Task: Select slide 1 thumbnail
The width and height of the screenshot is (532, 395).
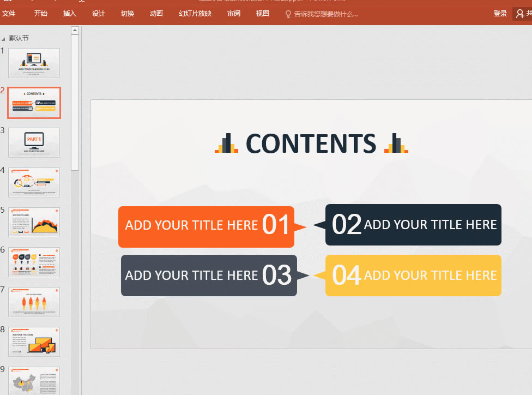Action: (x=34, y=63)
